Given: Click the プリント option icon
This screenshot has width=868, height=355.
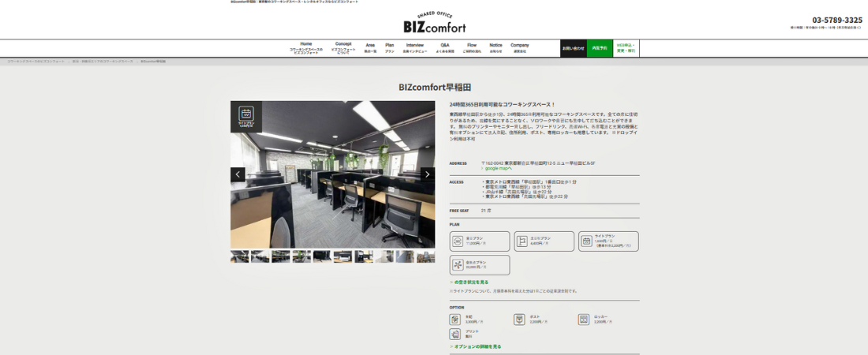Looking at the screenshot, I should pyautogui.click(x=455, y=334).
